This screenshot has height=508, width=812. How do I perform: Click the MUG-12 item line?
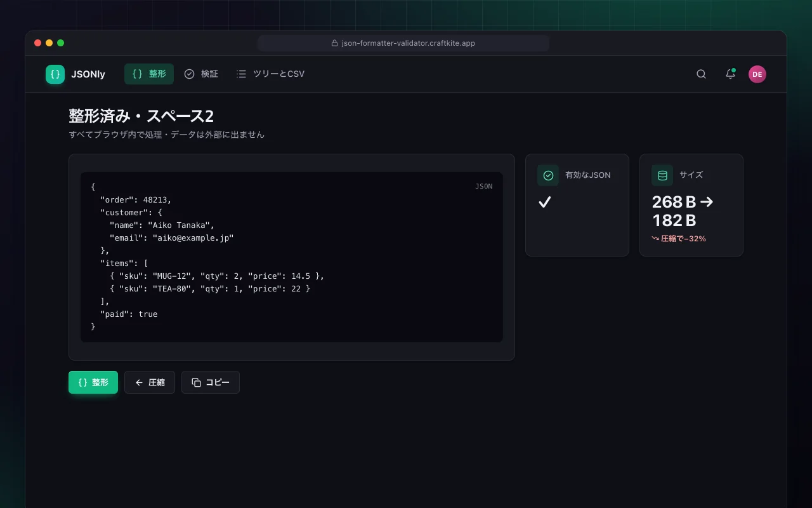tap(217, 276)
